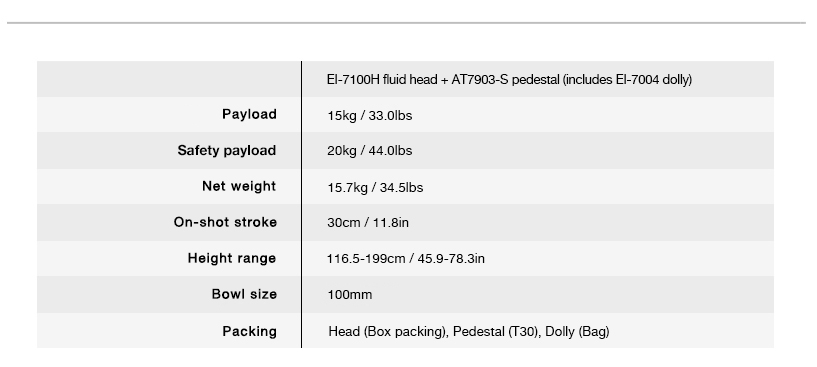Click the On-shot stroke label
This screenshot has height=367, width=817.
tap(225, 222)
